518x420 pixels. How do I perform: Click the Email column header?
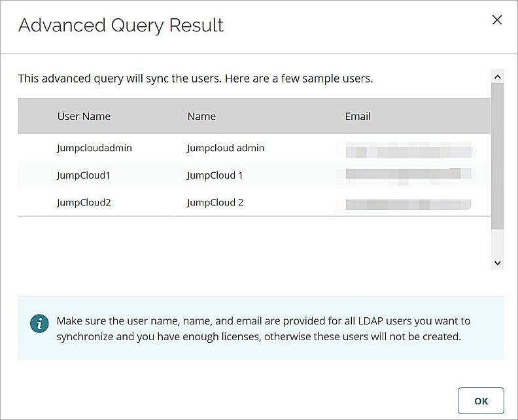pos(358,116)
